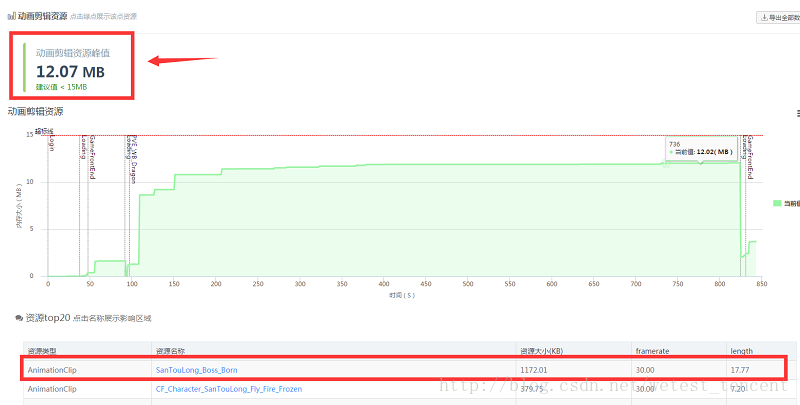Click the framerate column header
Viewport: 800px width, 405px height.
pos(652,351)
